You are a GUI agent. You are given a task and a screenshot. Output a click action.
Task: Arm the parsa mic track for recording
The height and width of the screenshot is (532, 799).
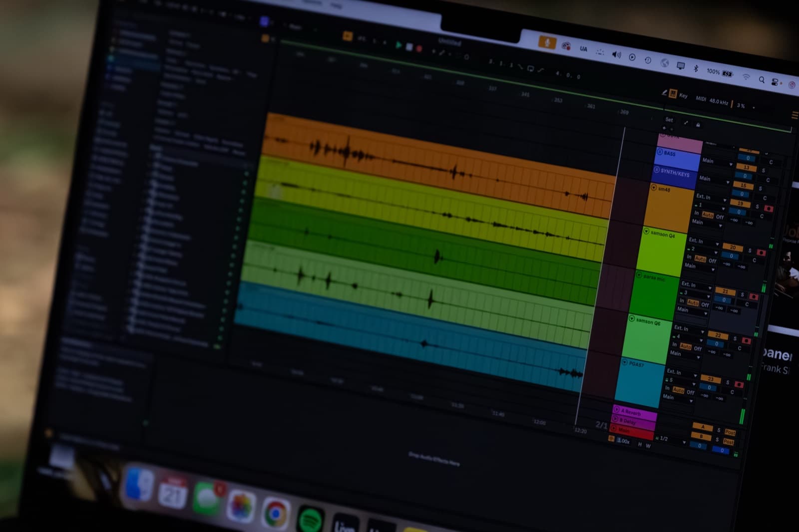tap(754, 296)
